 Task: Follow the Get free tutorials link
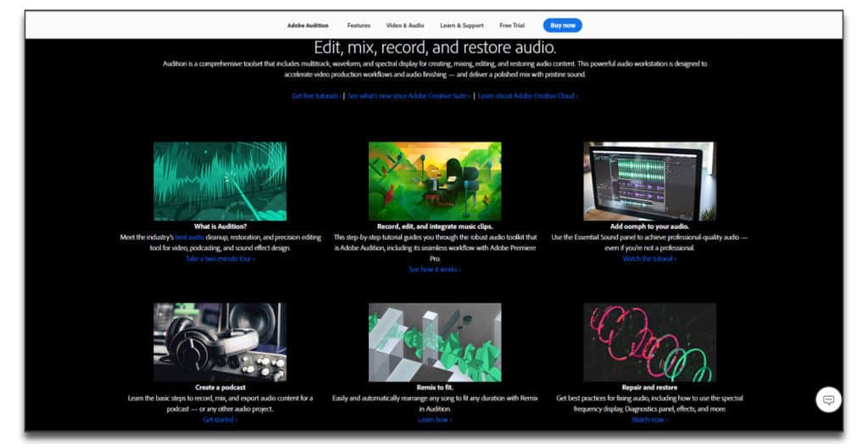316,96
